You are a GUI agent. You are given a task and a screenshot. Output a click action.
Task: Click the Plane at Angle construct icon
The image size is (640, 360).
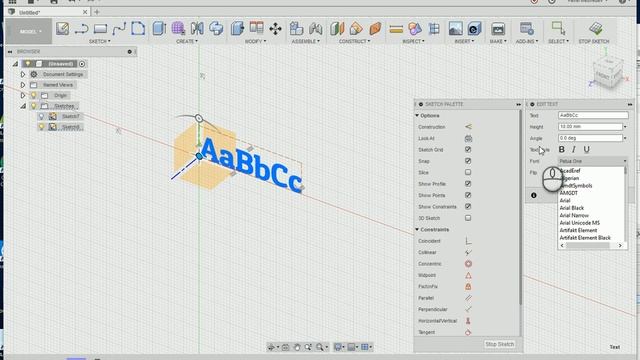[356, 29]
